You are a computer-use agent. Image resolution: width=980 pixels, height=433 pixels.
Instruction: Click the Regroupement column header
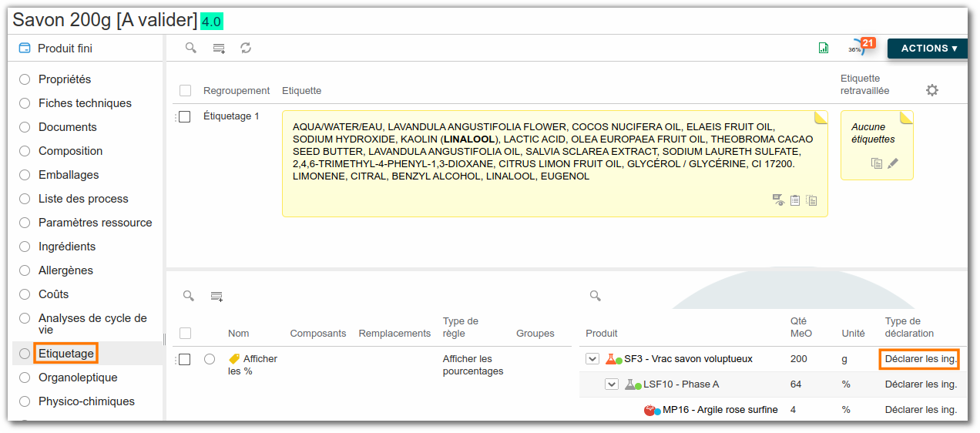[237, 91]
